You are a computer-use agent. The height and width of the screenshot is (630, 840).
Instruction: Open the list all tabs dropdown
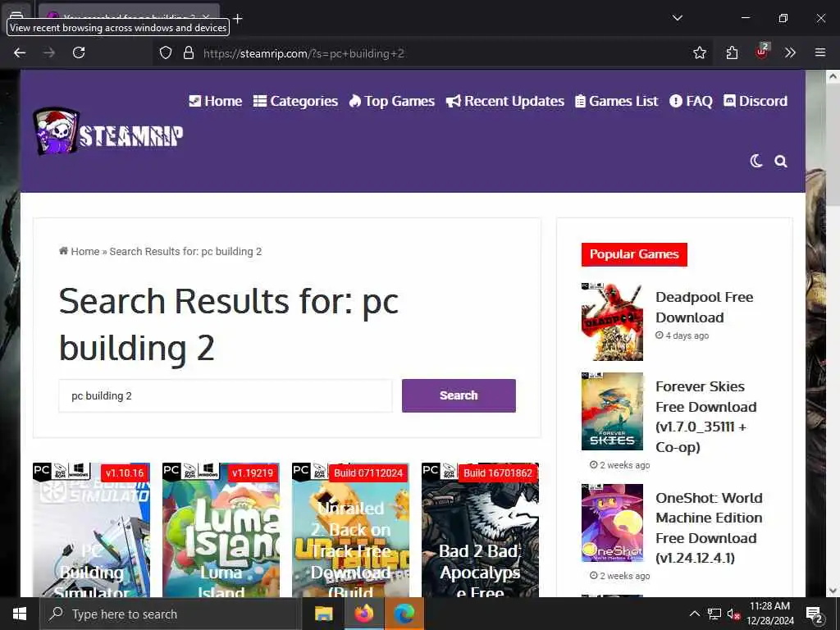[x=678, y=18]
